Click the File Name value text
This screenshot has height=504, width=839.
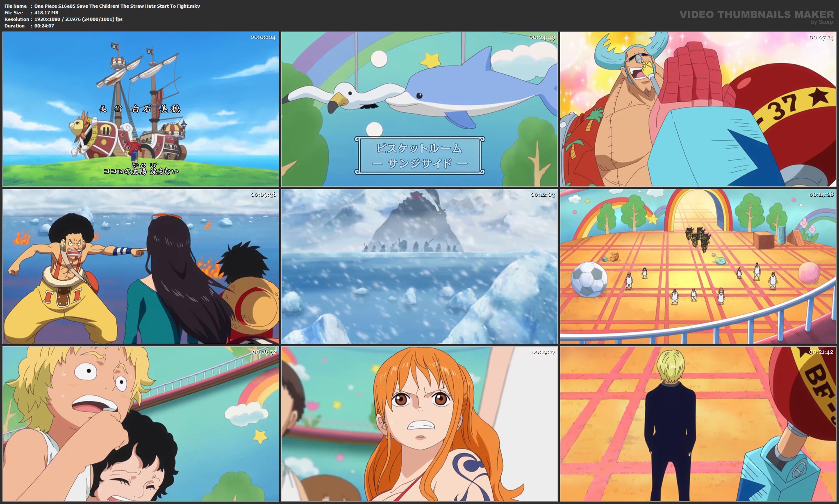coord(117,6)
